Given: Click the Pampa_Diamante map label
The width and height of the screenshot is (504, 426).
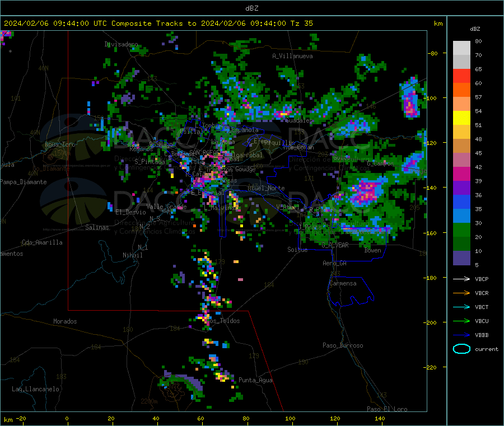Looking at the screenshot, I should click(24, 182).
